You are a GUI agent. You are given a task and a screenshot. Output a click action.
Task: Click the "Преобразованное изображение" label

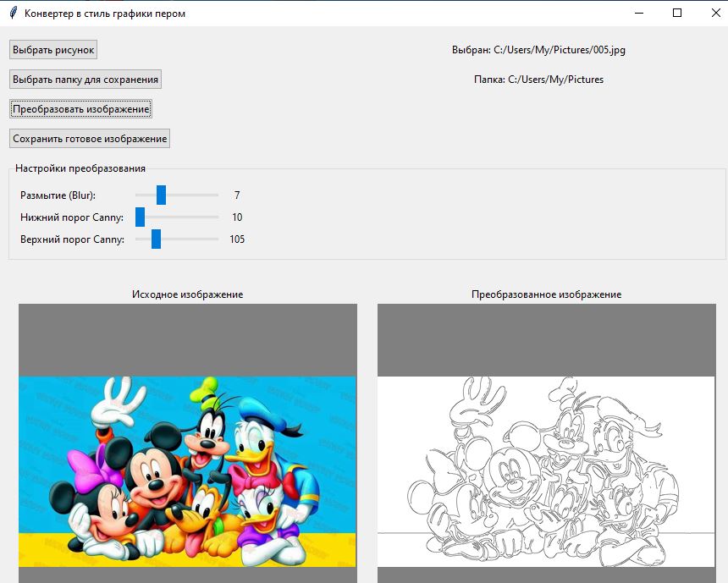coord(547,294)
